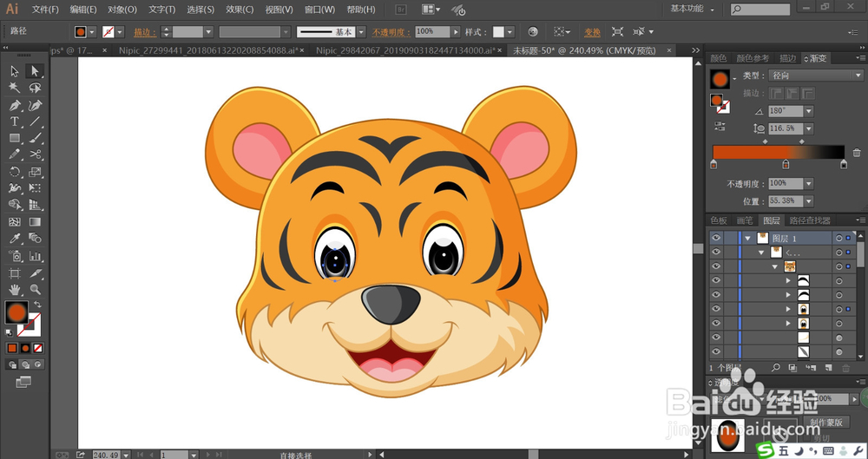Click the delete gradient stop trash icon

[857, 152]
